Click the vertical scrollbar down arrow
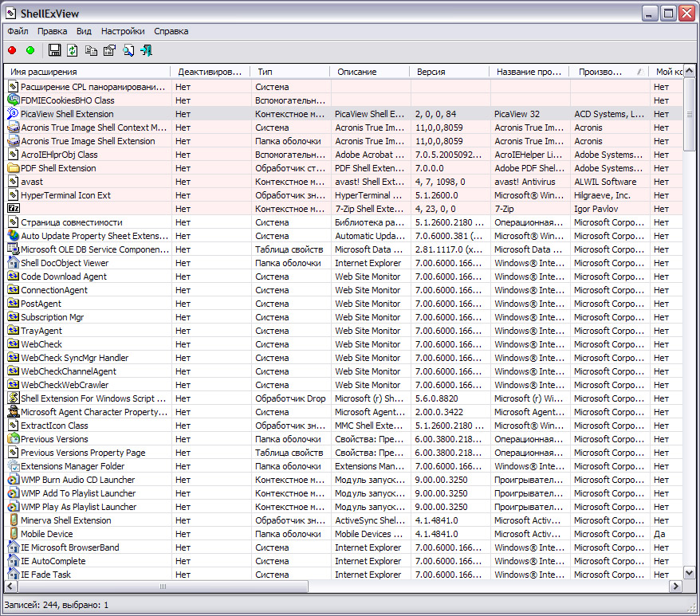The image size is (700, 616). [x=690, y=573]
